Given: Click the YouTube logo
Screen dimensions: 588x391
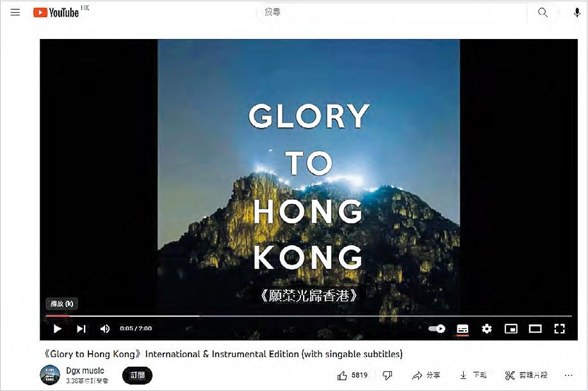Looking at the screenshot, I should (x=56, y=13).
